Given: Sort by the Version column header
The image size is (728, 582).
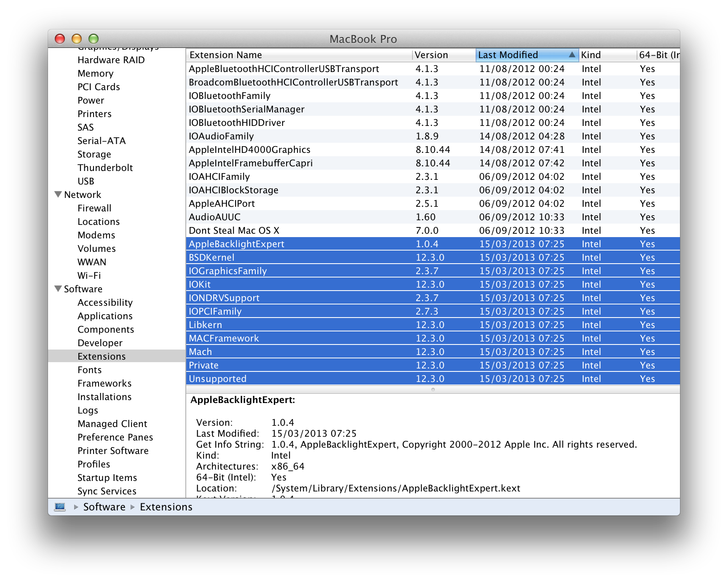Looking at the screenshot, I should 444,55.
